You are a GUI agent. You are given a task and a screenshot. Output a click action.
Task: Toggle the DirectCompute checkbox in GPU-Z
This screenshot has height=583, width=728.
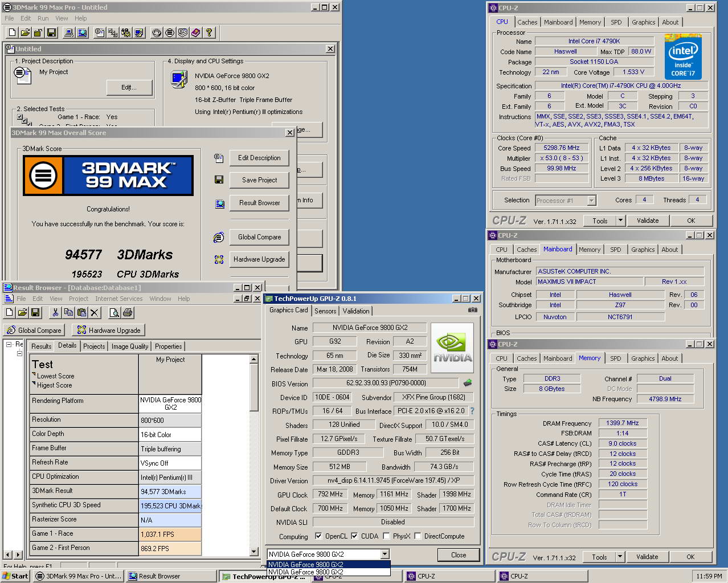[x=418, y=536]
